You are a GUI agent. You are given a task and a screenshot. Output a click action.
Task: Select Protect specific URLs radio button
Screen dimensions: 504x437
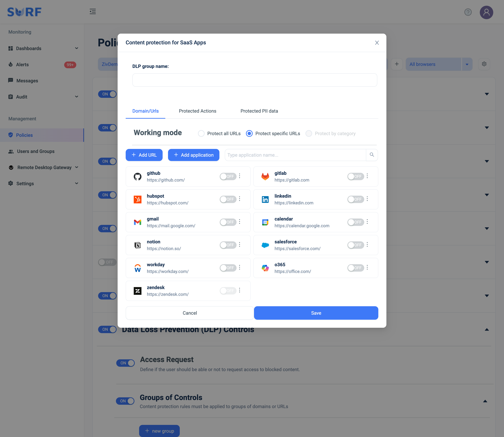[x=249, y=133]
